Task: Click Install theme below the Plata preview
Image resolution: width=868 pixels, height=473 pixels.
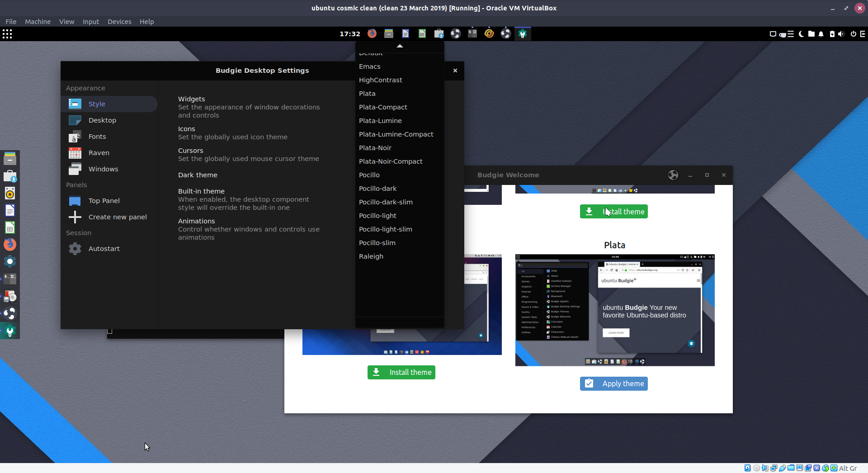Action: (x=401, y=372)
